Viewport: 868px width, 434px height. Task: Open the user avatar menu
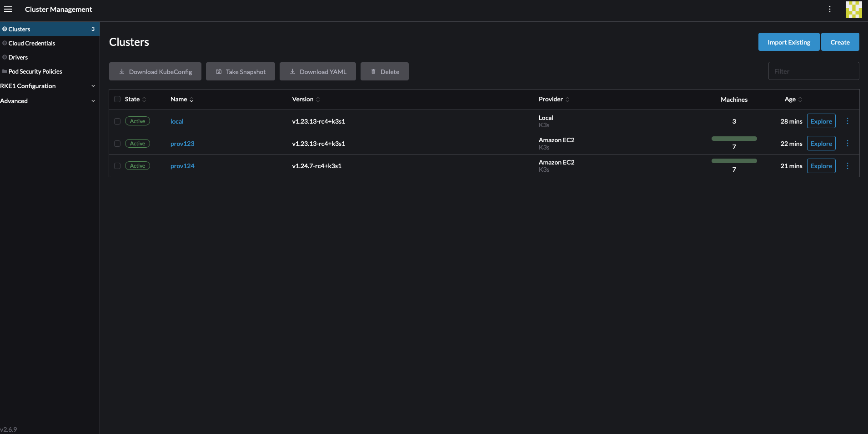(x=853, y=9)
